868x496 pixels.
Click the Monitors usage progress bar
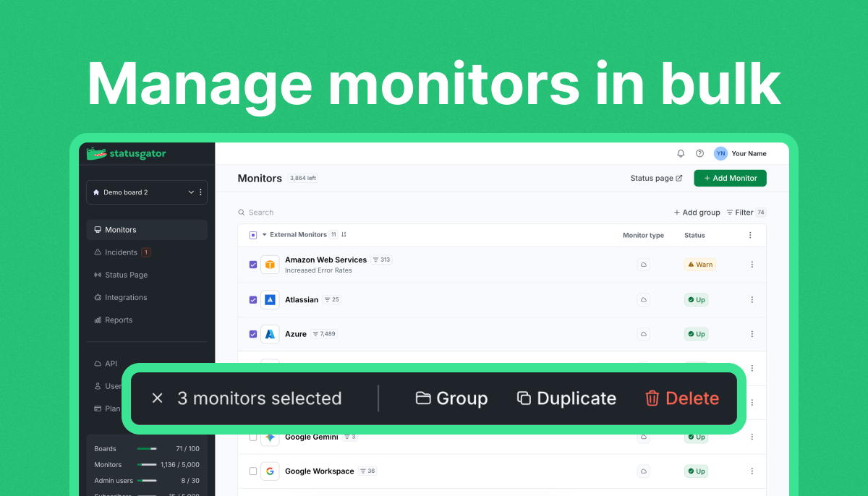click(x=147, y=465)
